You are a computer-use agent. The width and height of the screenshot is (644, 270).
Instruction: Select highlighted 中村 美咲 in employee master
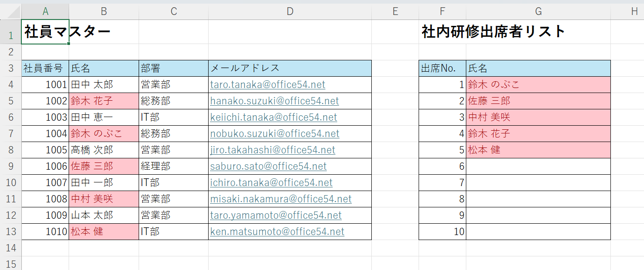[x=104, y=199]
